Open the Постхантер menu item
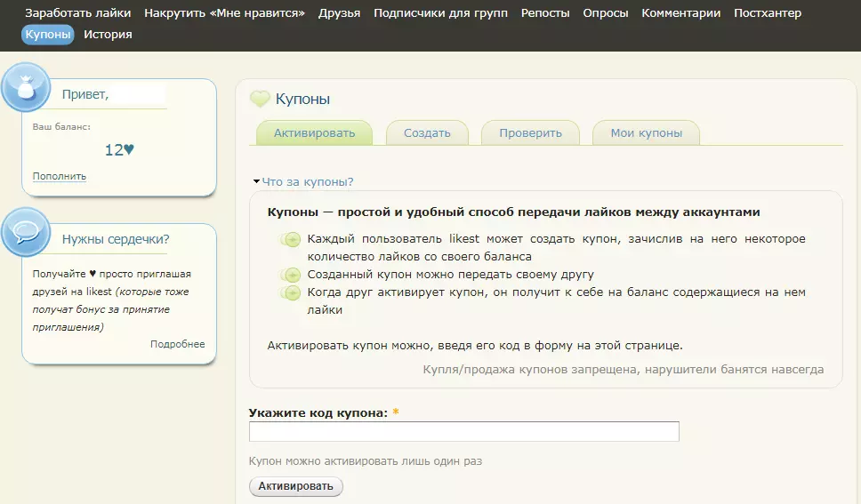Image resolution: width=861 pixels, height=504 pixels. point(768,12)
